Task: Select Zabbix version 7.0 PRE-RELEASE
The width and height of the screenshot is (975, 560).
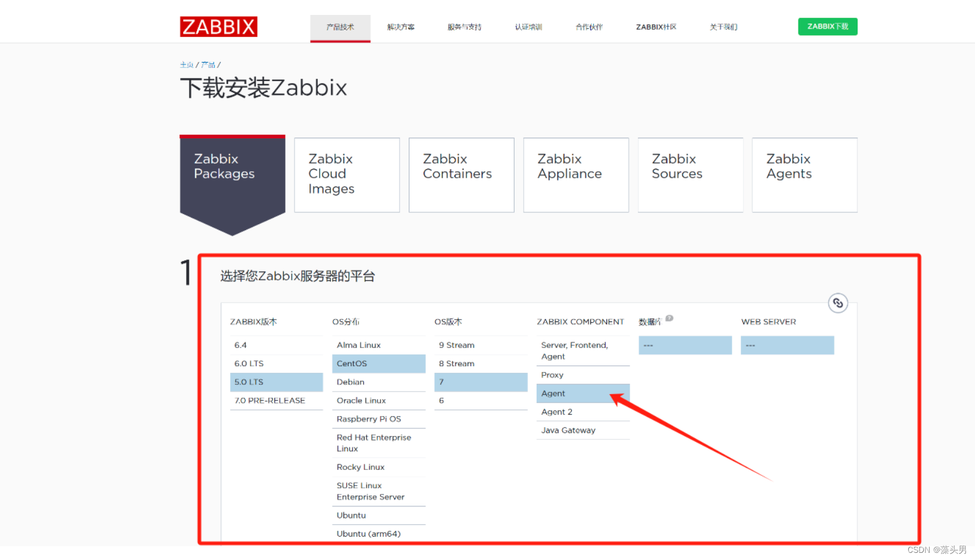Action: click(277, 401)
